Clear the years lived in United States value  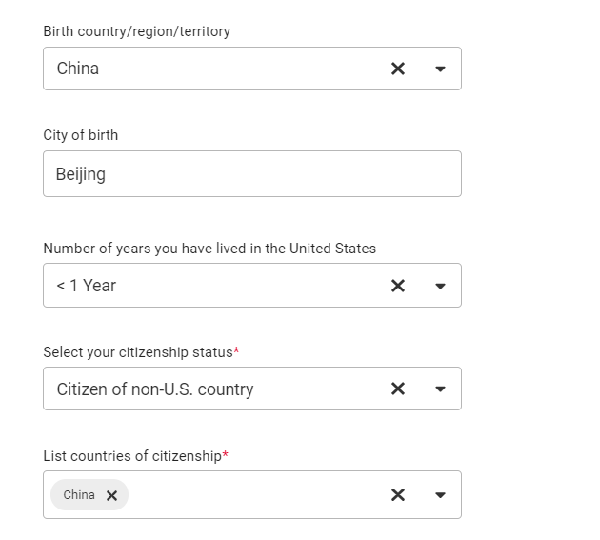click(x=398, y=285)
